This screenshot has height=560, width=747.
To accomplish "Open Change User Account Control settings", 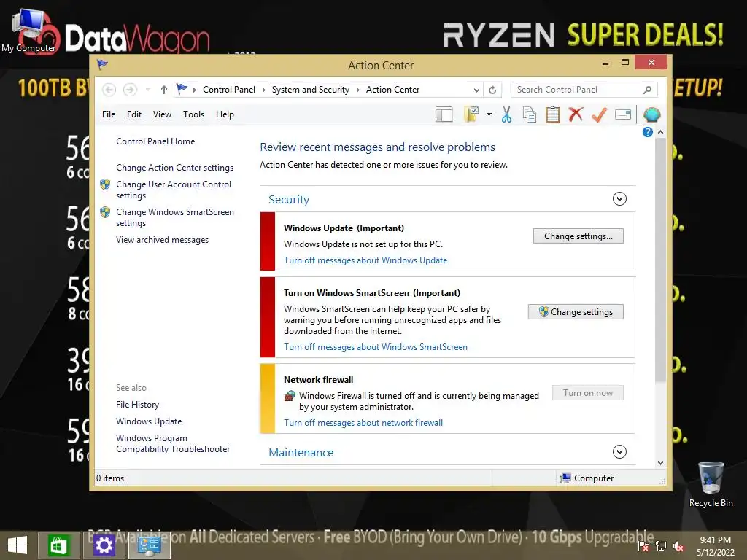I will 174,190.
